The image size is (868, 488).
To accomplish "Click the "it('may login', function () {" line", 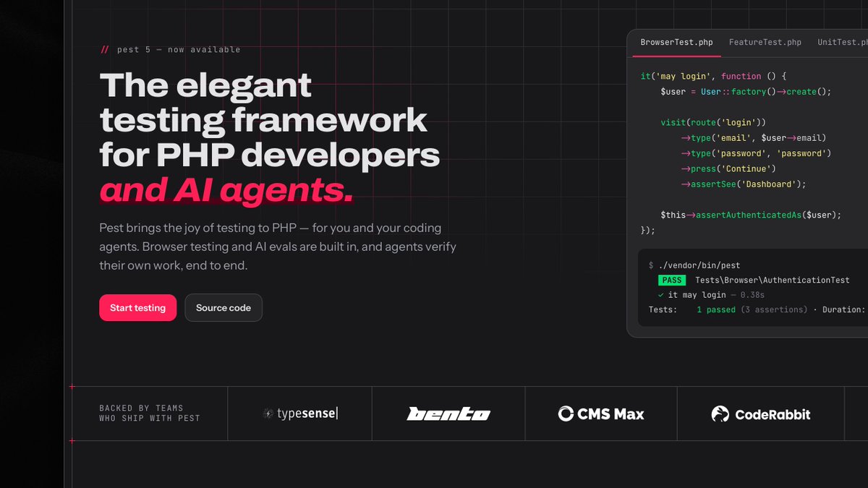I will click(712, 76).
